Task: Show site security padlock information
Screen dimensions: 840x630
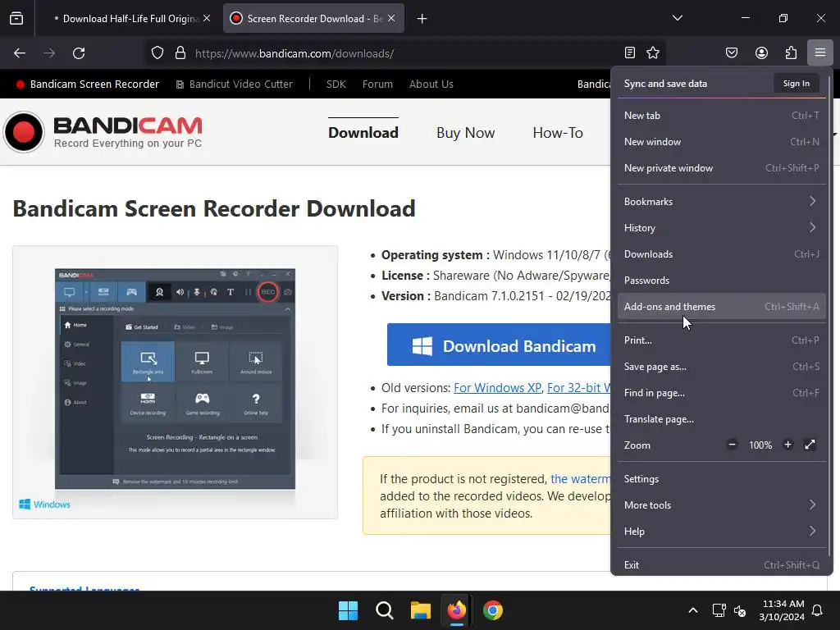Action: click(x=180, y=53)
